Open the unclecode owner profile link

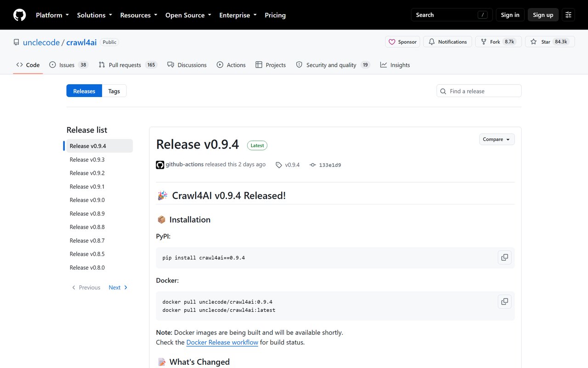click(41, 42)
